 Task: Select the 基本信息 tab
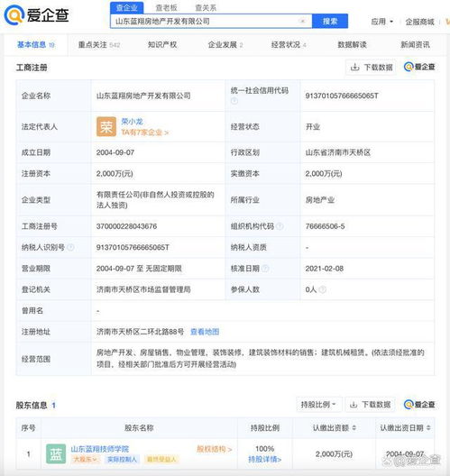(36, 45)
